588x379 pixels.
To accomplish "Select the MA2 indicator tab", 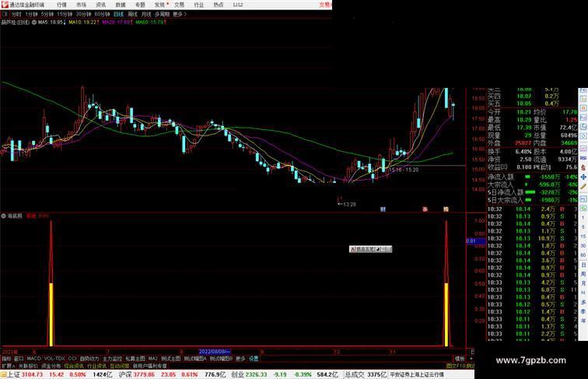I will coord(152,359).
